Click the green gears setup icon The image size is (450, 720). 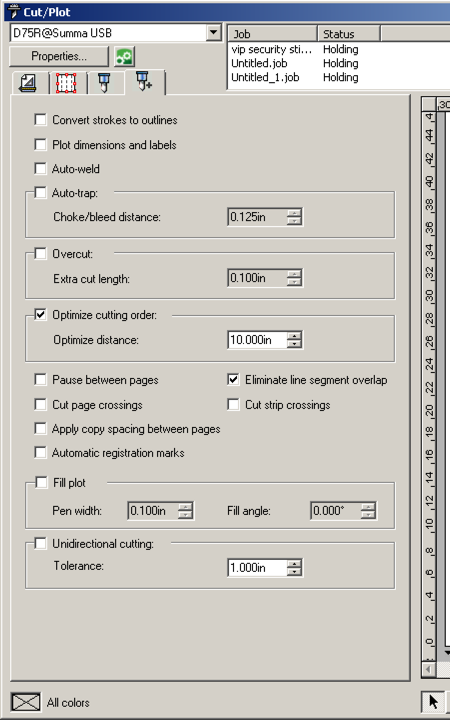[x=124, y=56]
